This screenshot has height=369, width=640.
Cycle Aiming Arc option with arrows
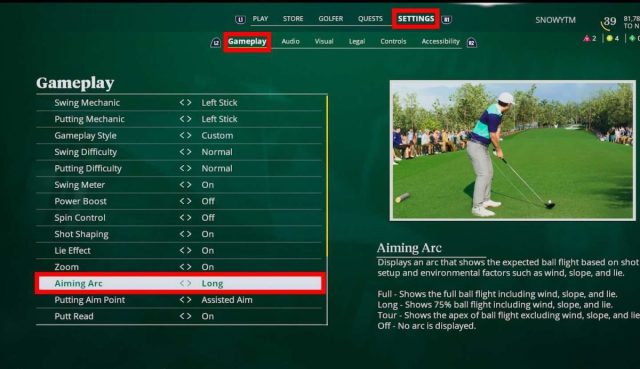pos(185,283)
